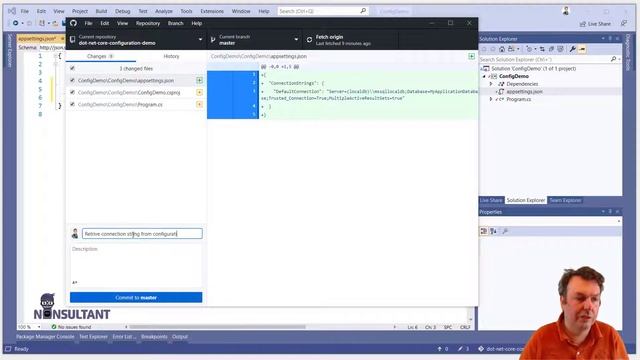The width and height of the screenshot is (640, 360).
Task: Click the Visual Studio logo icon
Action: coord(12,11)
